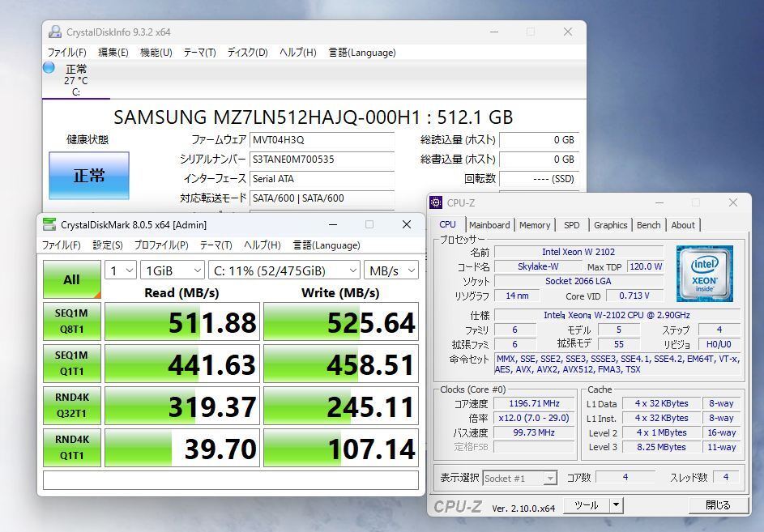The image size is (764, 532).
Task: Click the Level 3 cache value 8.25 MBytes
Action: (661, 447)
